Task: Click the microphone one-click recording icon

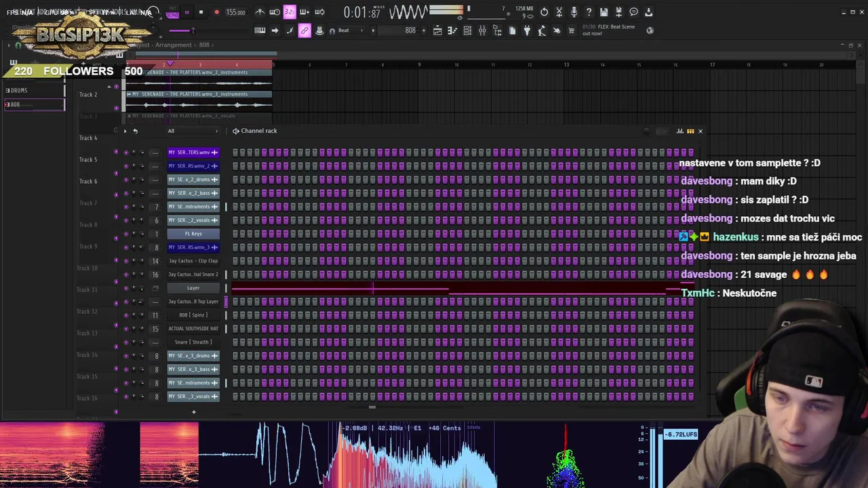Action: tap(574, 12)
